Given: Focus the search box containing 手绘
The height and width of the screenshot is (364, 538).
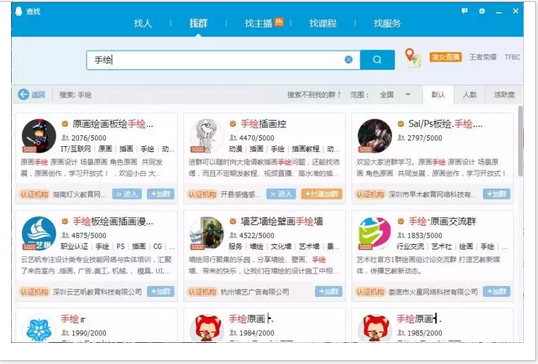Looking at the screenshot, I should [223, 60].
